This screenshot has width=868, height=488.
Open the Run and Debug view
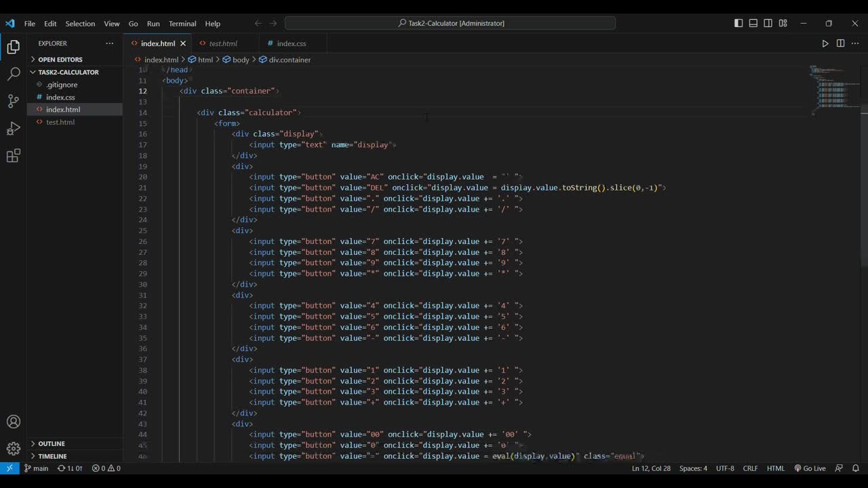tap(14, 129)
